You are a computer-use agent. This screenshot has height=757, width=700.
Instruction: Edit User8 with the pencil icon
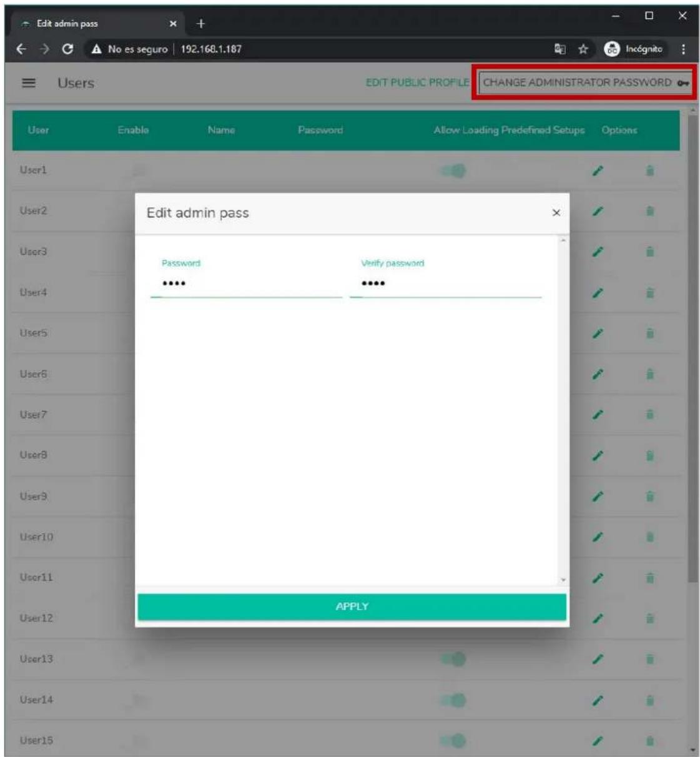click(x=598, y=455)
